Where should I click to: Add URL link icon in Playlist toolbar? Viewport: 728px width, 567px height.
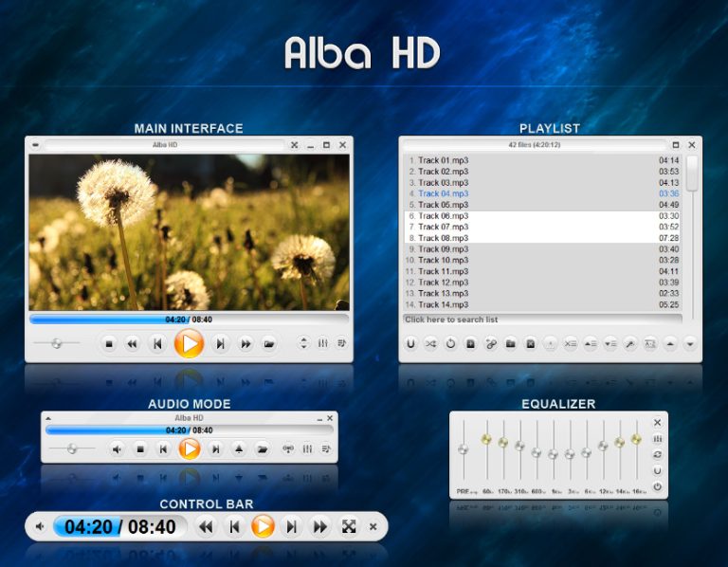click(x=491, y=343)
